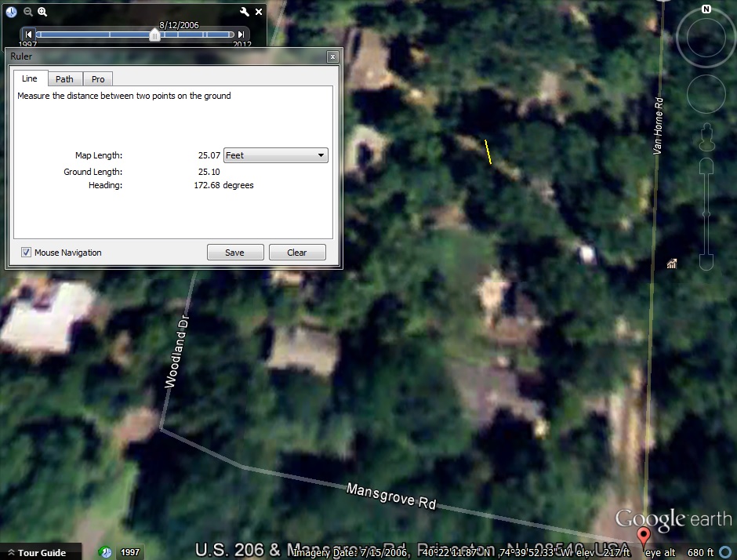The height and width of the screenshot is (560, 737).
Task: Step to previous imagery date
Action: coord(29,35)
